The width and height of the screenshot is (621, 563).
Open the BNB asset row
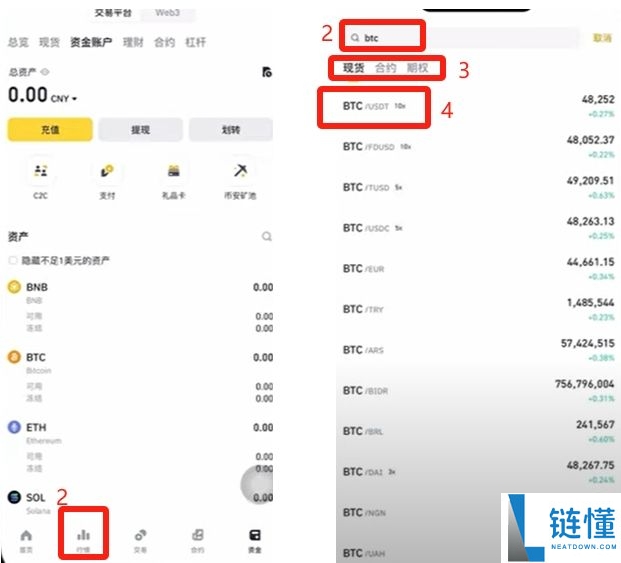(140, 306)
